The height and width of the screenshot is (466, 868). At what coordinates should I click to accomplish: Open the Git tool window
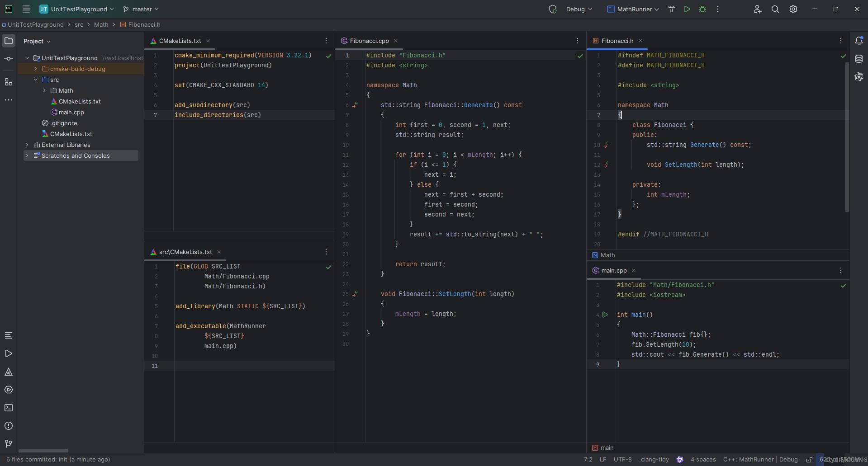[x=9, y=444]
